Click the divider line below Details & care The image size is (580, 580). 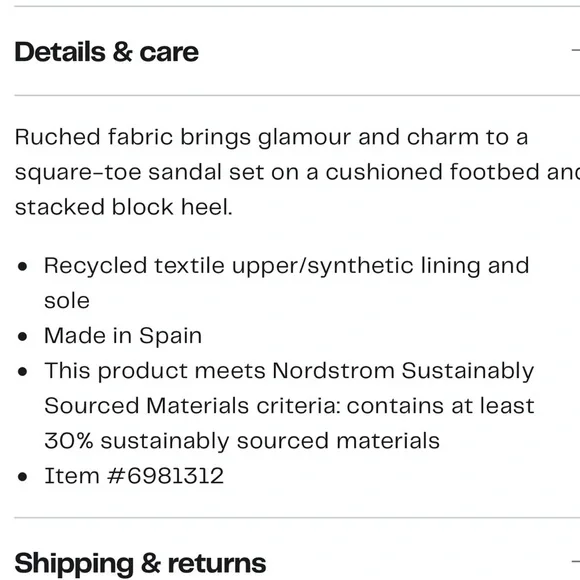[297, 95]
